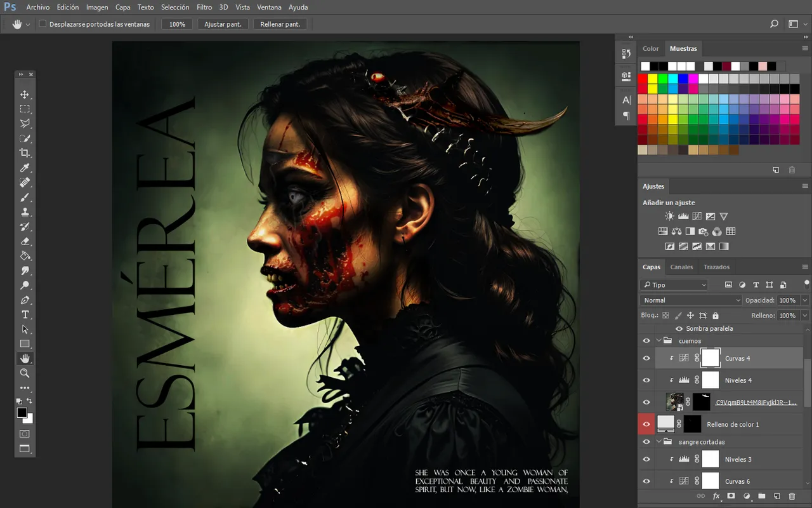The height and width of the screenshot is (508, 812).
Task: Select the Quick Selection tool
Action: (25, 138)
